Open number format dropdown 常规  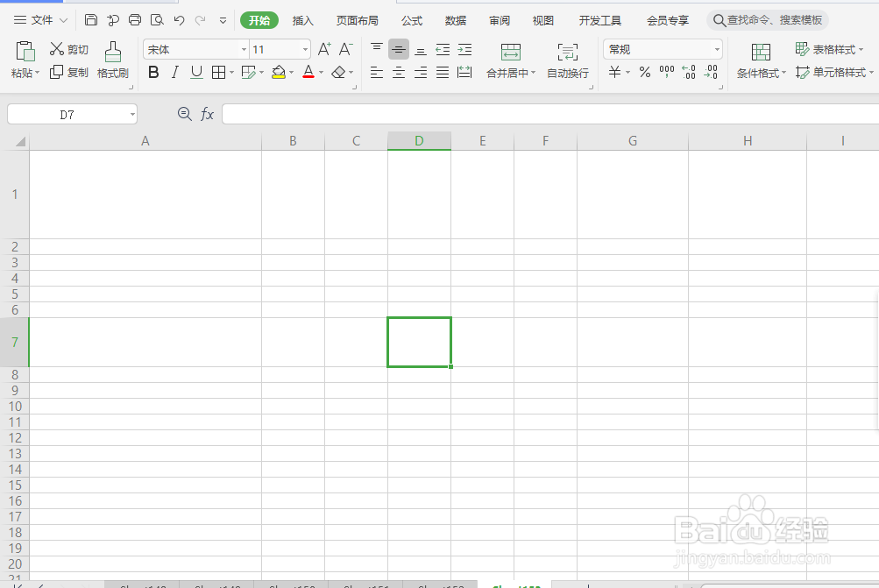[717, 49]
